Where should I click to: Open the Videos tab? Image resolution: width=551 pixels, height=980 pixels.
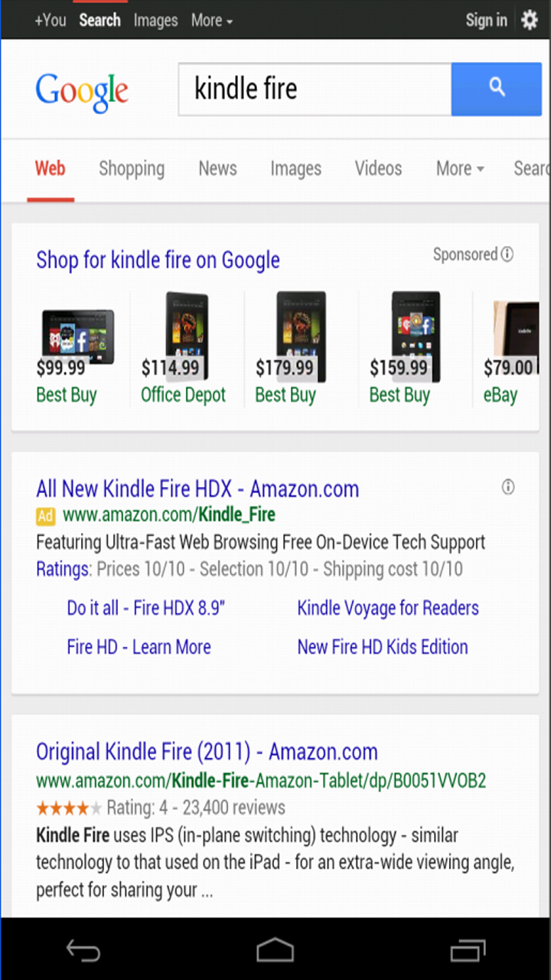tap(378, 168)
